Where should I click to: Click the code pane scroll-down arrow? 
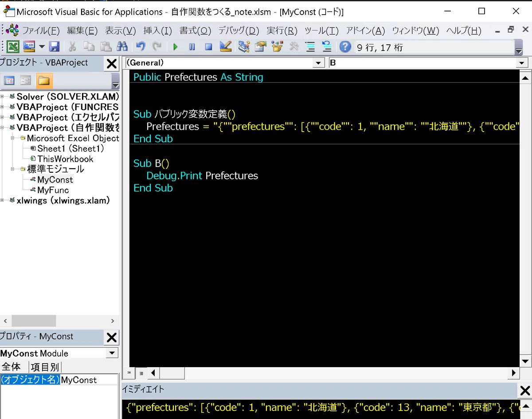tap(525, 361)
